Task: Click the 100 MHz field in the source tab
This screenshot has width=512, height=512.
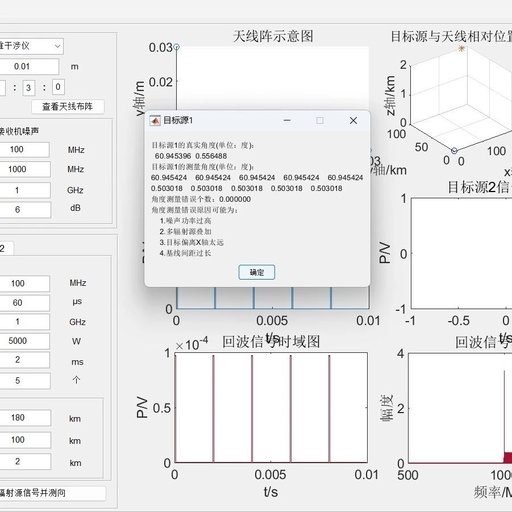Action: [24, 283]
